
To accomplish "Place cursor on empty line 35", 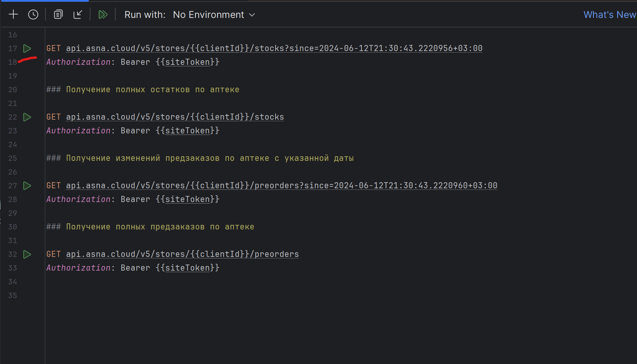I will tap(340, 295).
